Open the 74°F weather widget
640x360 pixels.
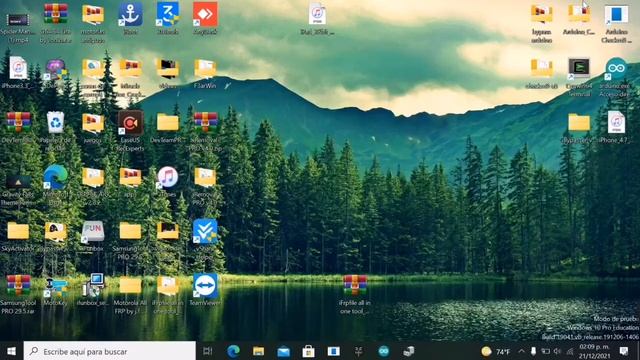click(x=496, y=351)
